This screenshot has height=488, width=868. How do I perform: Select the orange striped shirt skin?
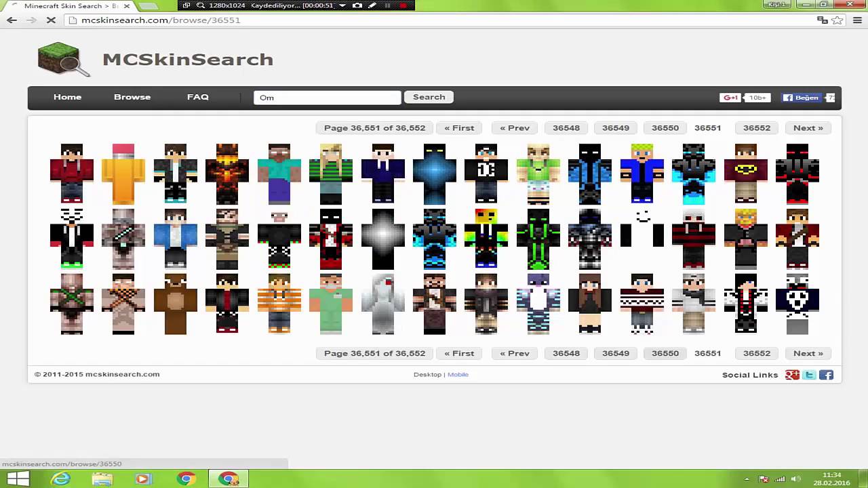tap(279, 304)
